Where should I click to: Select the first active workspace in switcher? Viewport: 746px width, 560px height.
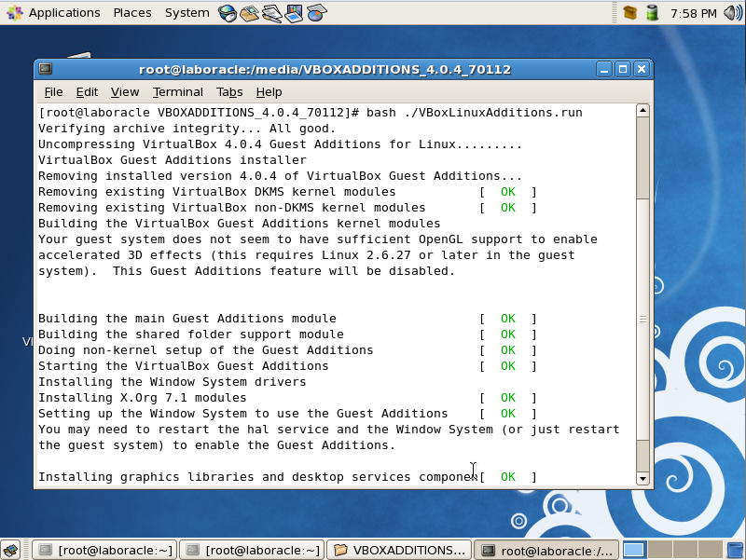coord(634,550)
